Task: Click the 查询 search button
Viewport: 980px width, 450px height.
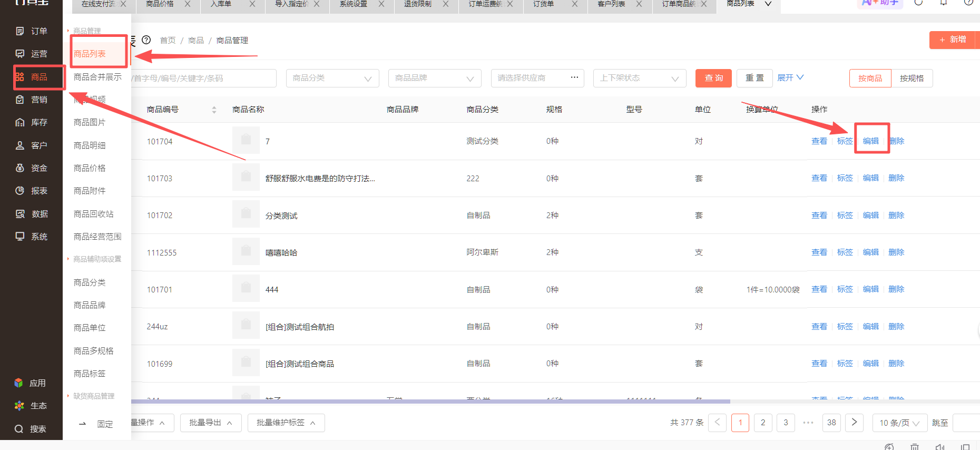Action: coord(713,78)
